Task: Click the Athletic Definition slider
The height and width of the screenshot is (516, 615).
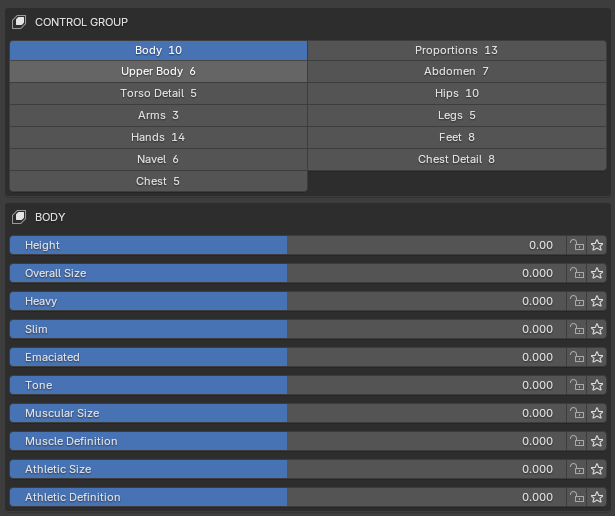Action: 288,497
